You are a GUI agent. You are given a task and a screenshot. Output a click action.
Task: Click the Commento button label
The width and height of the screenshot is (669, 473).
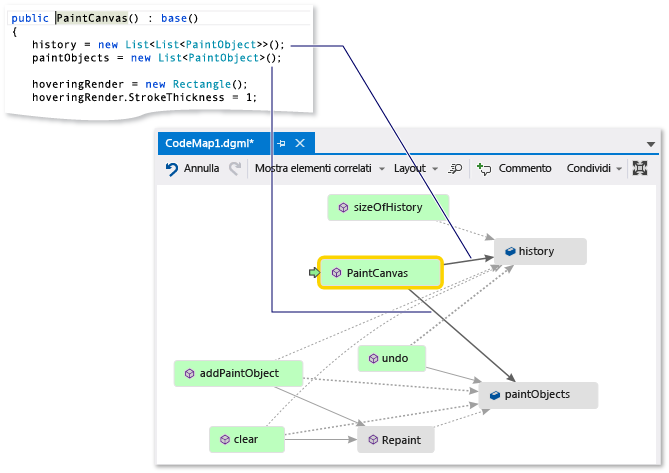coord(525,168)
